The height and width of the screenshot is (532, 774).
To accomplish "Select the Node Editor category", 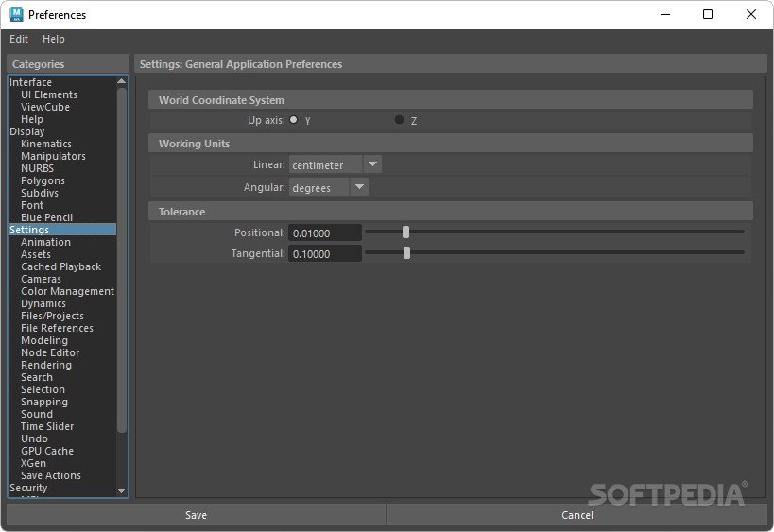I will click(x=50, y=352).
